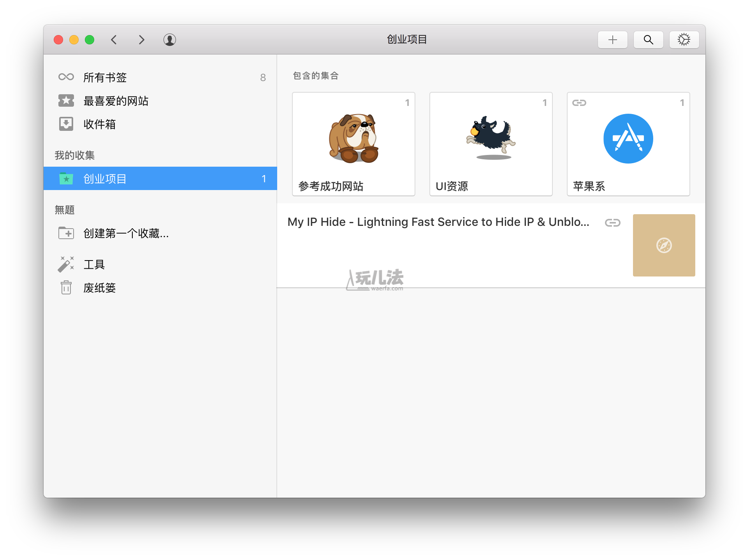Click count 1 on UI资源 card

tap(545, 103)
